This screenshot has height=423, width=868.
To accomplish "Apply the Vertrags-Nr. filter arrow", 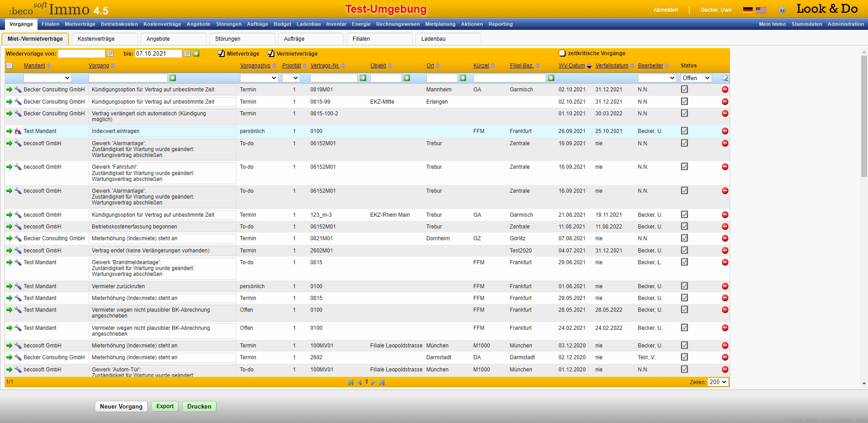I will click(x=363, y=78).
